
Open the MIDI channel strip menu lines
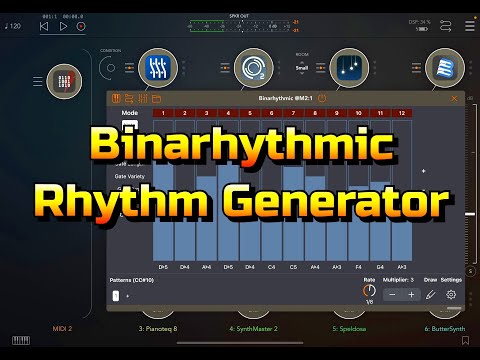click(x=38, y=81)
